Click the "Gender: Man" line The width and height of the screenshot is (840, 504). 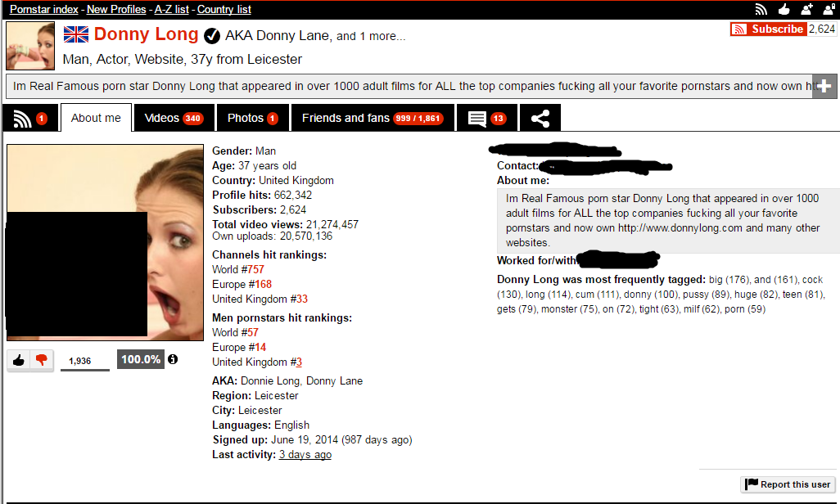point(244,151)
